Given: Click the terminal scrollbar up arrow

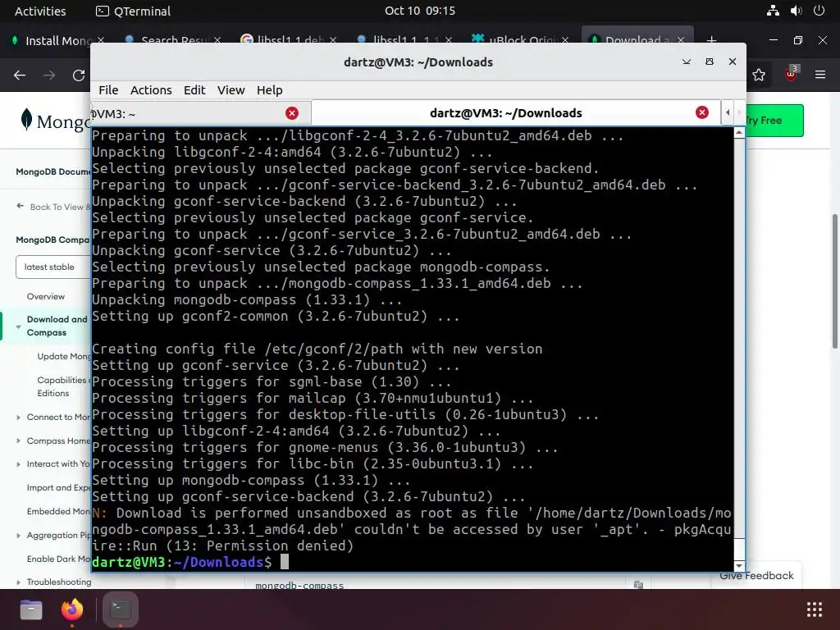Looking at the screenshot, I should point(739,132).
